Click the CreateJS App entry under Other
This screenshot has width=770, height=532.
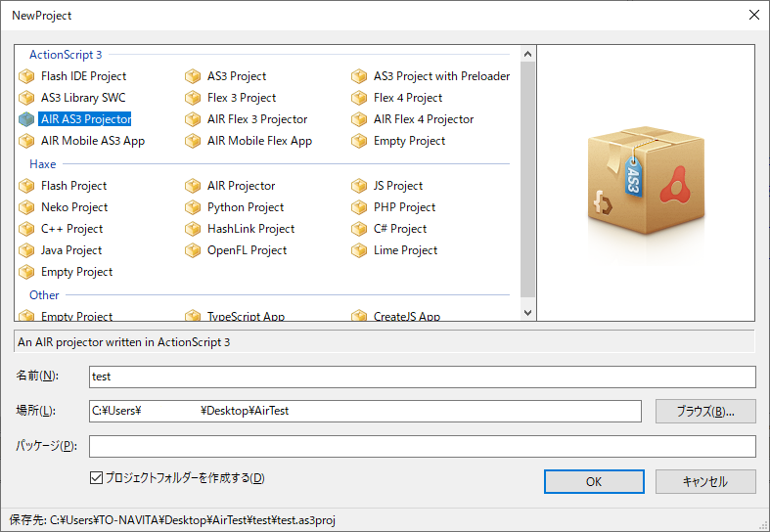[407, 317]
